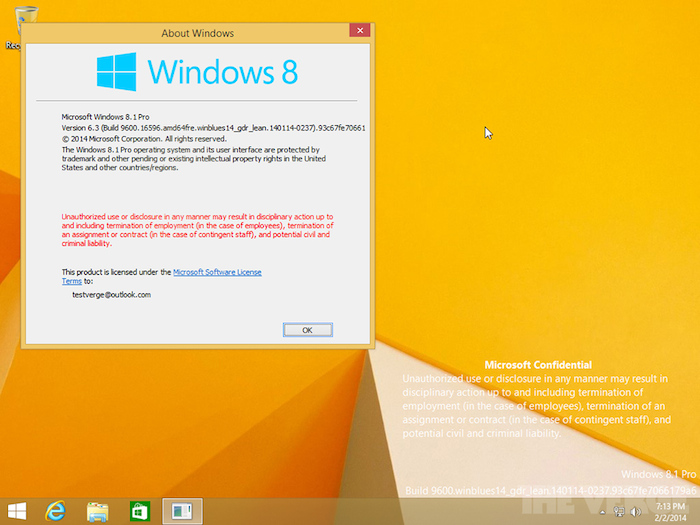Click the taskbar clock showing 7:13 PM

pos(670,511)
